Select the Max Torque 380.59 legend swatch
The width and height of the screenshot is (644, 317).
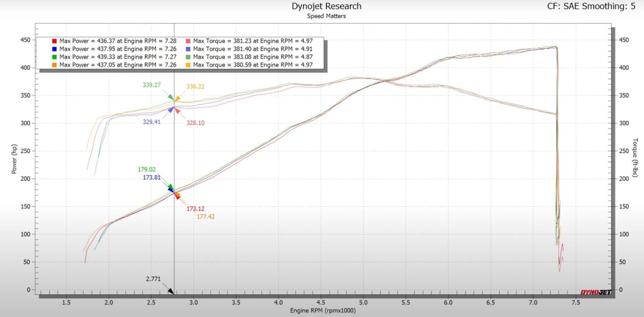(x=188, y=64)
